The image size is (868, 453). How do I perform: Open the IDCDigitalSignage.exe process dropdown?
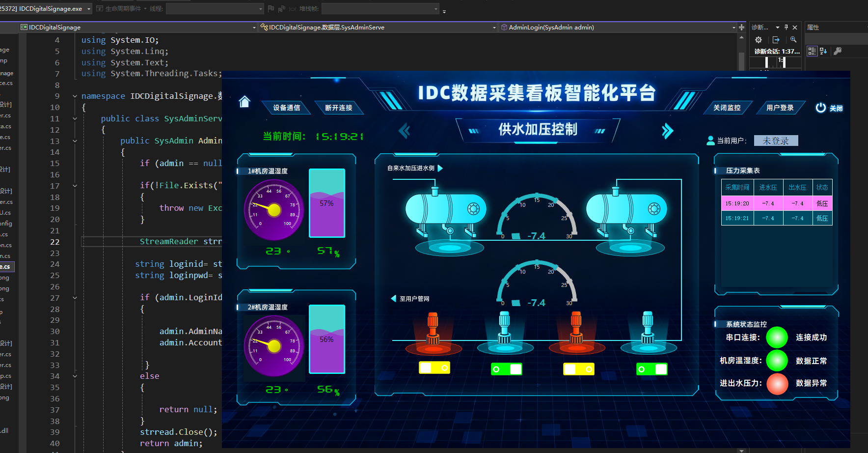[x=89, y=9]
